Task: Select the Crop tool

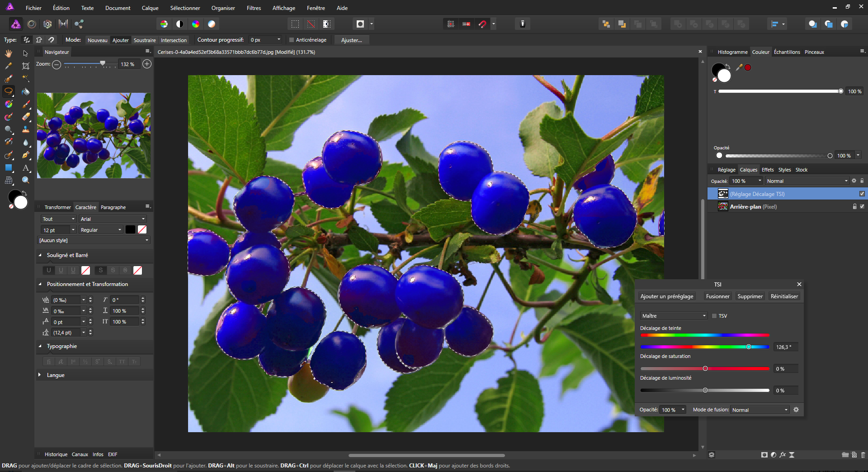Action: click(26, 66)
